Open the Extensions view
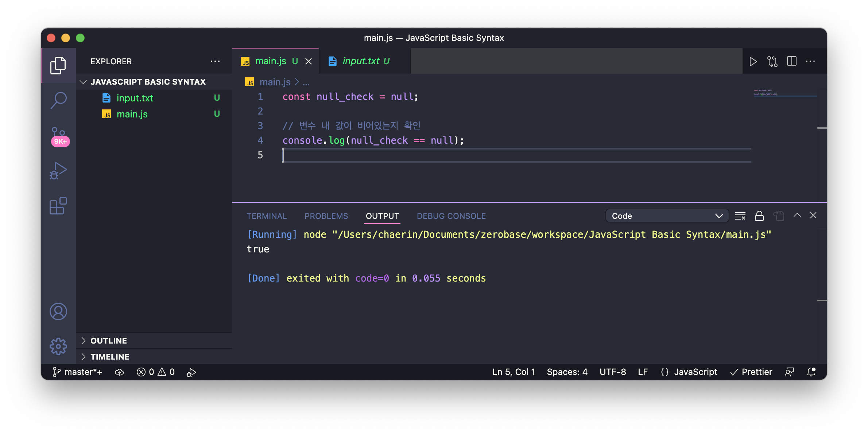Screen dimensions: 868x434 (x=58, y=206)
